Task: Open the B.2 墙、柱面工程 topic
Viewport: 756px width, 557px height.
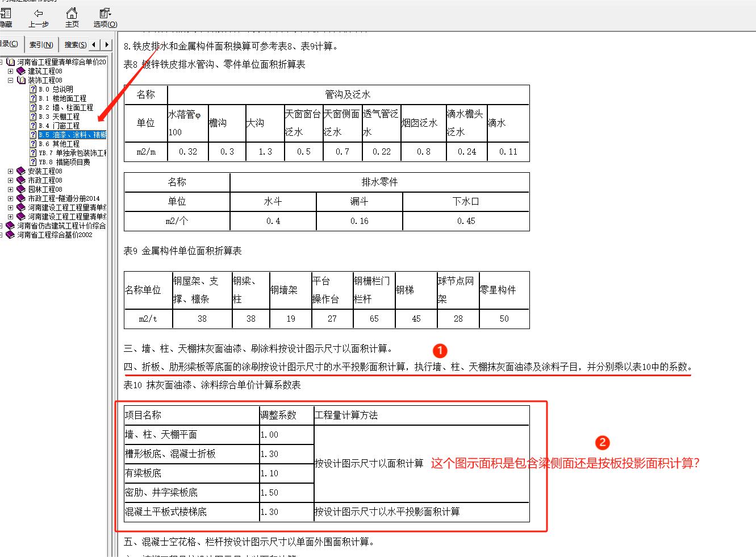Action: click(66, 107)
